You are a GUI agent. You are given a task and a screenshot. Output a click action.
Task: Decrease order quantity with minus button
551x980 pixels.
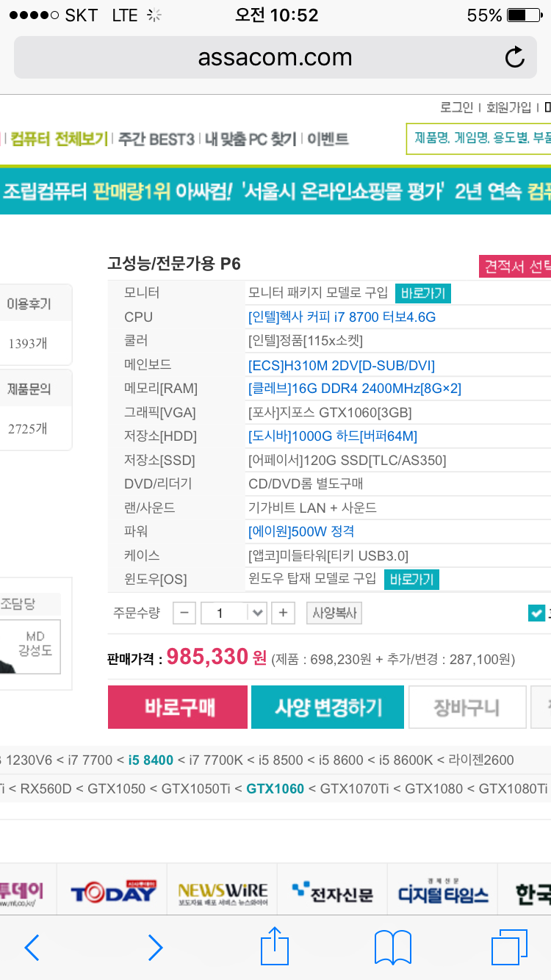pos(184,613)
